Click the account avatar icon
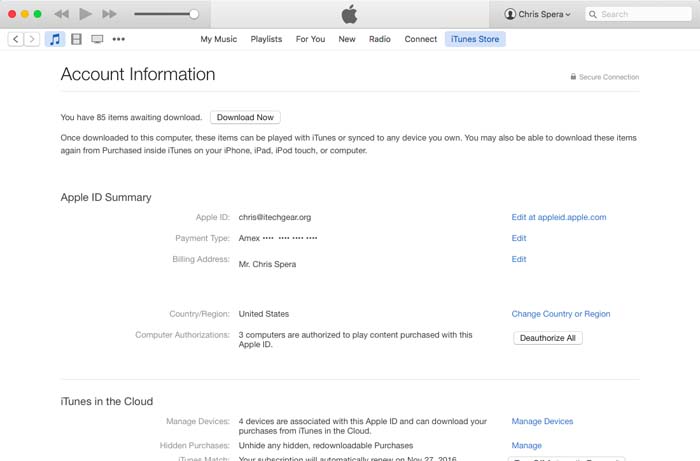Image resolution: width=700 pixels, height=461 pixels. pyautogui.click(x=510, y=14)
